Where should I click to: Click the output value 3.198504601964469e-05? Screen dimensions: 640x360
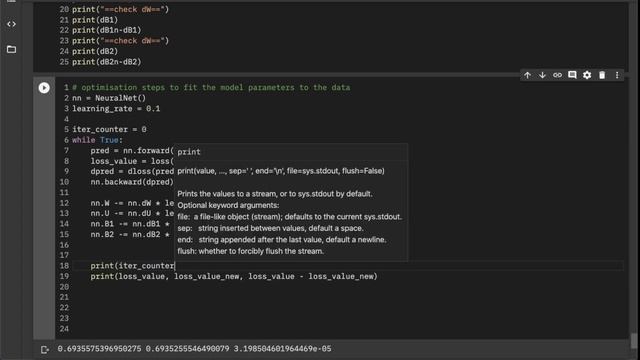point(282,349)
